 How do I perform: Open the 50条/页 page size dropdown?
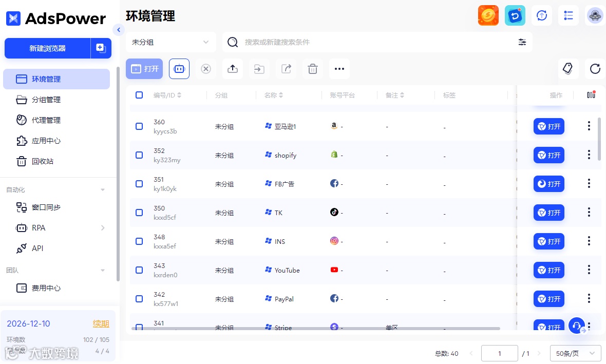(x=575, y=353)
